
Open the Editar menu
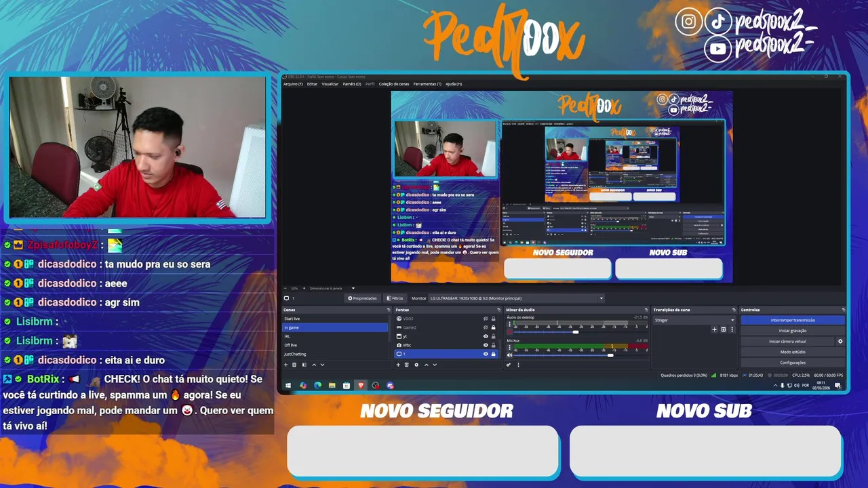tap(312, 84)
